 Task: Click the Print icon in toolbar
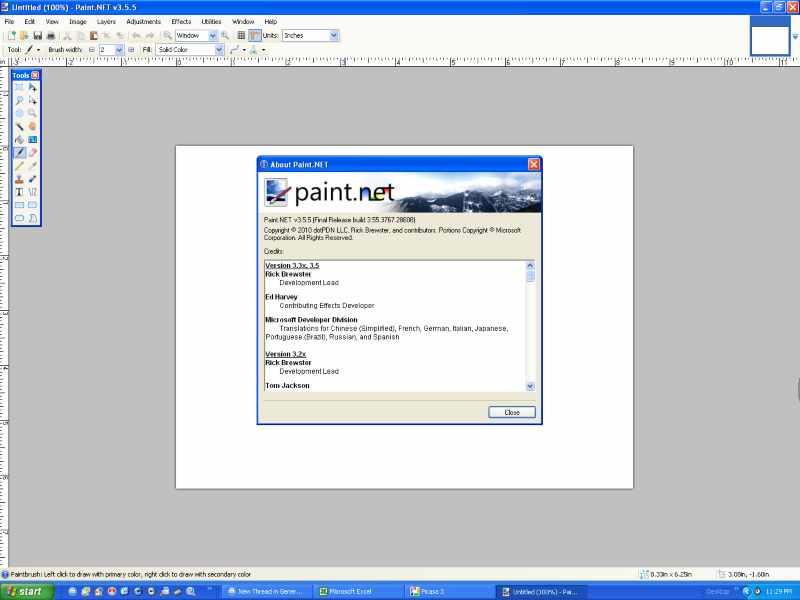click(x=50, y=35)
